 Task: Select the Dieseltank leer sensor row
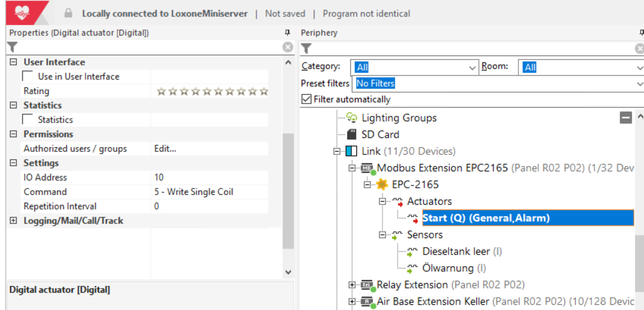pos(462,251)
